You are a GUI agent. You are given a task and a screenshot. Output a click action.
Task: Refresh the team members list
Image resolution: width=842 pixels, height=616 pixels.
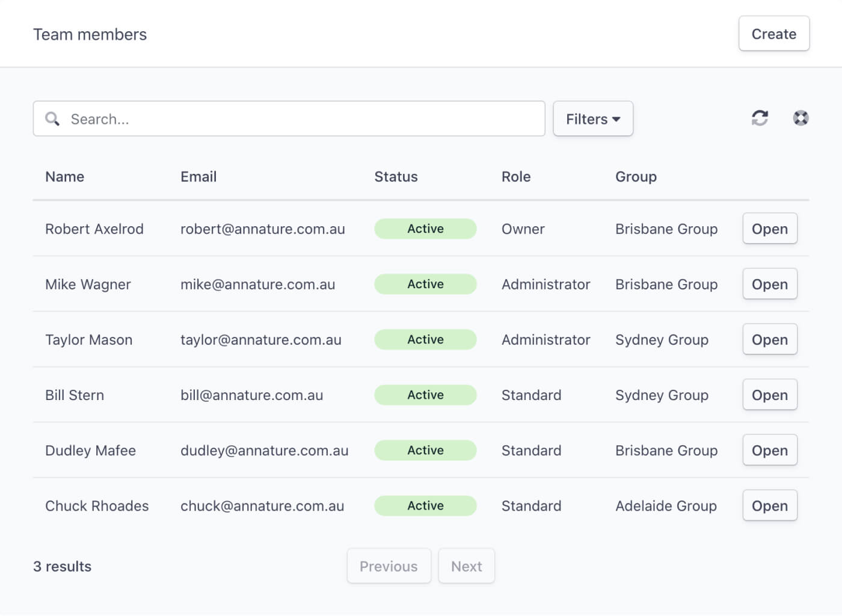pos(759,118)
